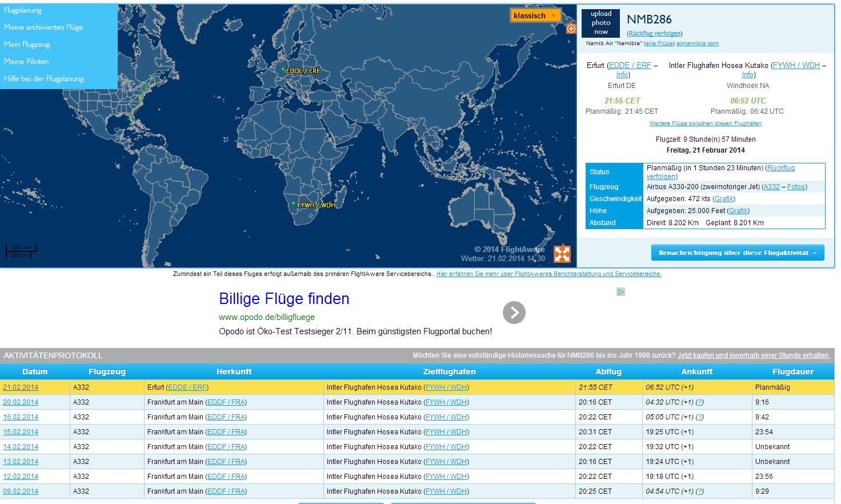Expand map to fullscreen with orange arrows icon
Image resolution: width=841 pixels, height=504 pixels.
562,254
